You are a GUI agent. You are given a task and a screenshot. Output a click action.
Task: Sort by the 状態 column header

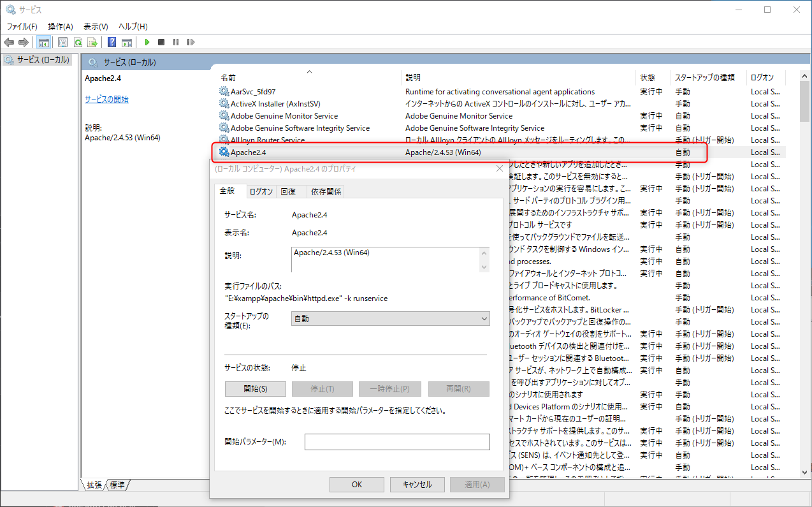pos(653,77)
